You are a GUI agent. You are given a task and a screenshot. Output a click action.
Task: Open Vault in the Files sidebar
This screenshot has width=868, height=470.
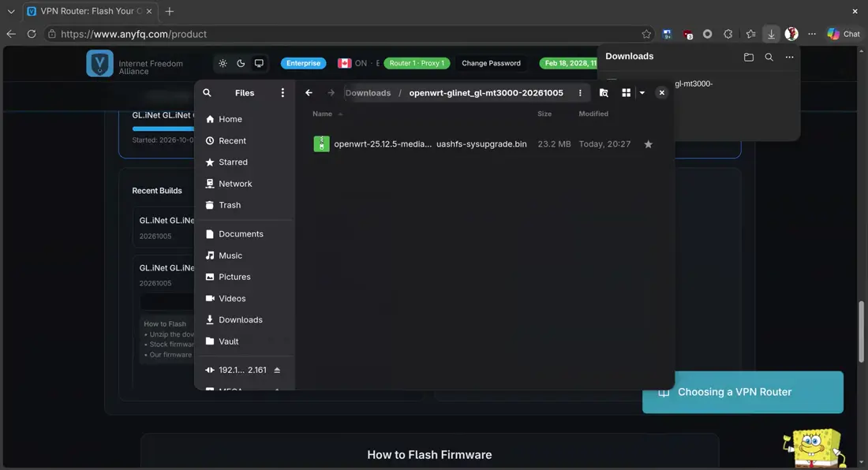[x=244, y=341]
